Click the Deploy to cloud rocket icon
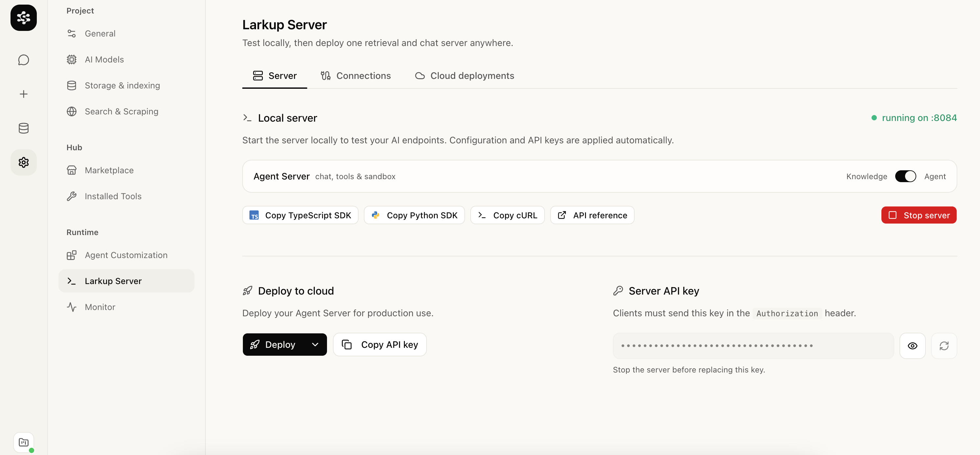 [247, 291]
